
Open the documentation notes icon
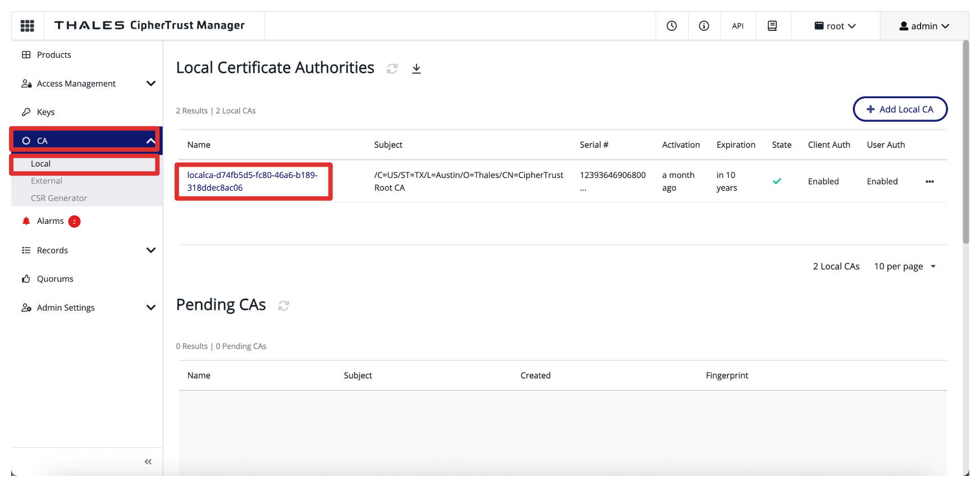pos(772,26)
